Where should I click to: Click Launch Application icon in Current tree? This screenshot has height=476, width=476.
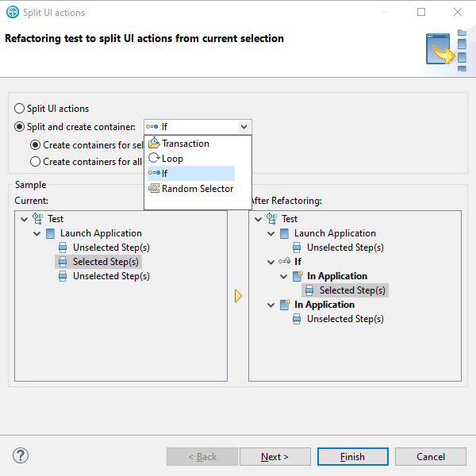[51, 233]
